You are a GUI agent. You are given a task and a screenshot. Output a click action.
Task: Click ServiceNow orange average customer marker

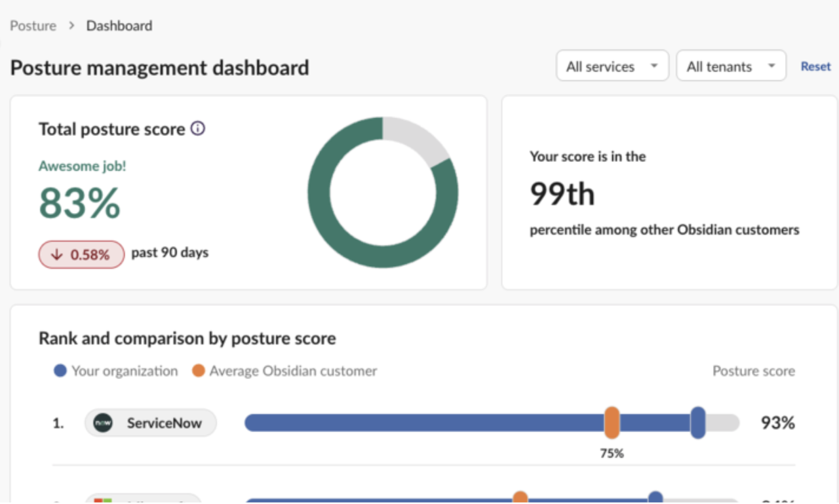612,423
